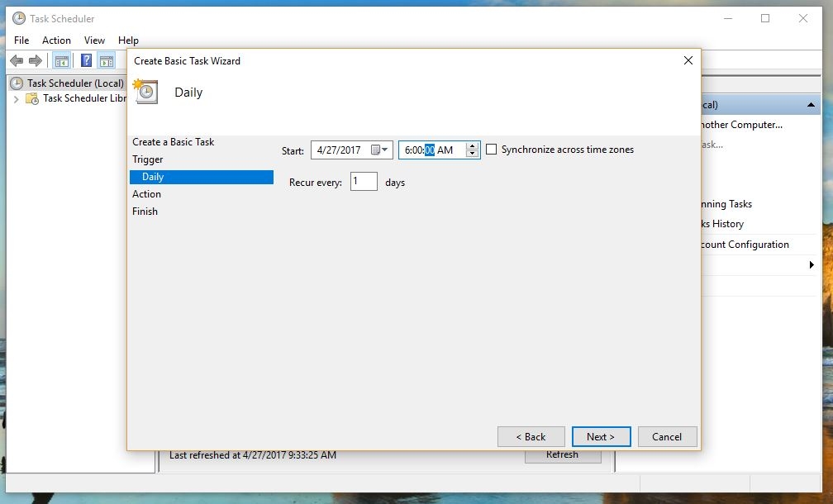Select the Action wizard step
The width and height of the screenshot is (833, 504).
146,194
